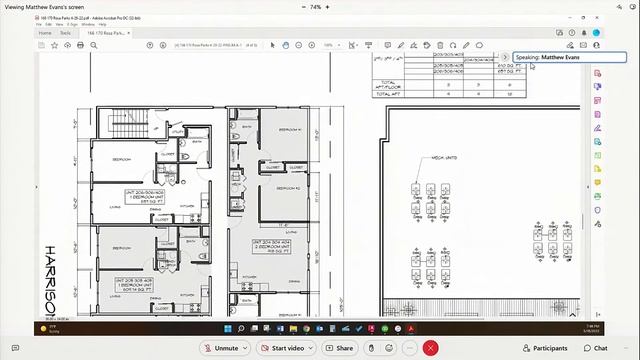This screenshot has height=360, width=640.
Task: Click the stamp tag icon
Action: coord(427,45)
